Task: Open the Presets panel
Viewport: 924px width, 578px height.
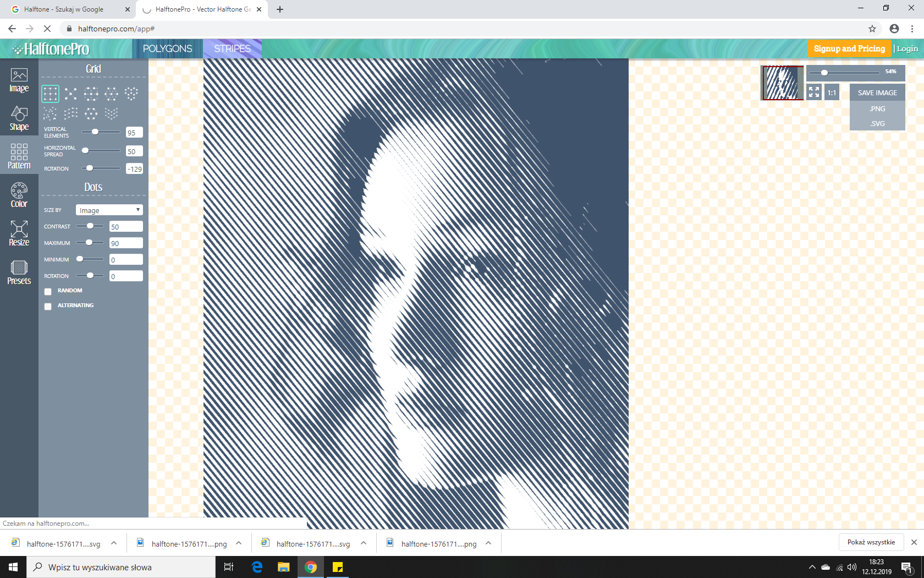Action: point(19,272)
